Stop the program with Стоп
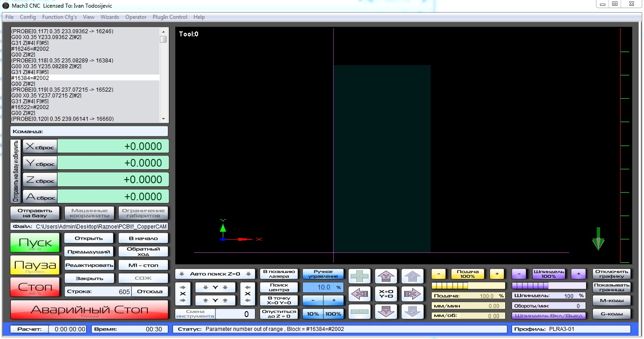The width and height of the screenshot is (644, 339). [x=35, y=287]
